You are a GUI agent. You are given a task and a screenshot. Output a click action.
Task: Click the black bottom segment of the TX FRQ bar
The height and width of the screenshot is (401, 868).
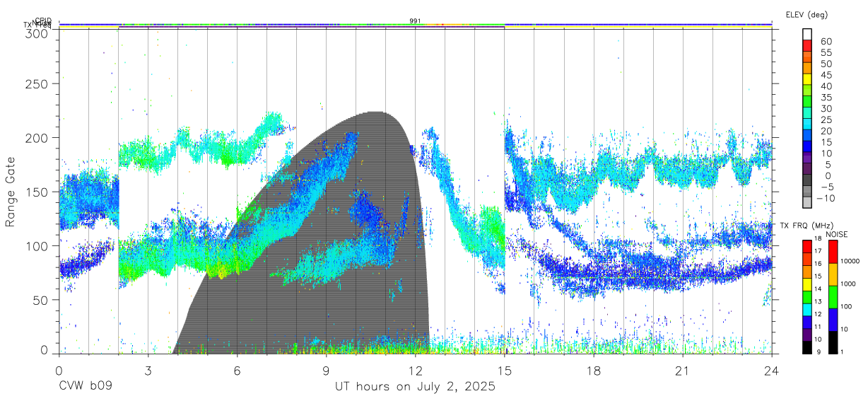click(807, 347)
